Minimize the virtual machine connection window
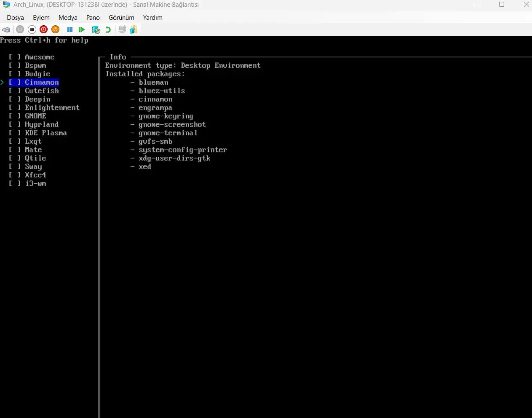 pos(477,5)
